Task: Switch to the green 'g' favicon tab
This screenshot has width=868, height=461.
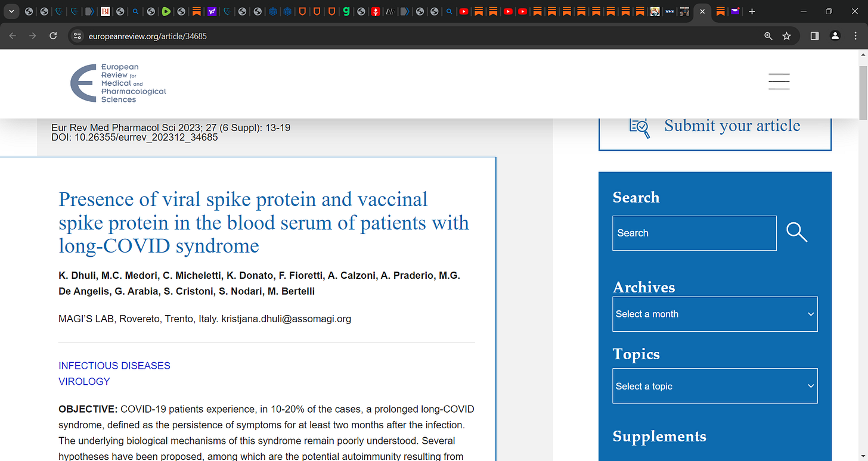Action: coord(346,11)
